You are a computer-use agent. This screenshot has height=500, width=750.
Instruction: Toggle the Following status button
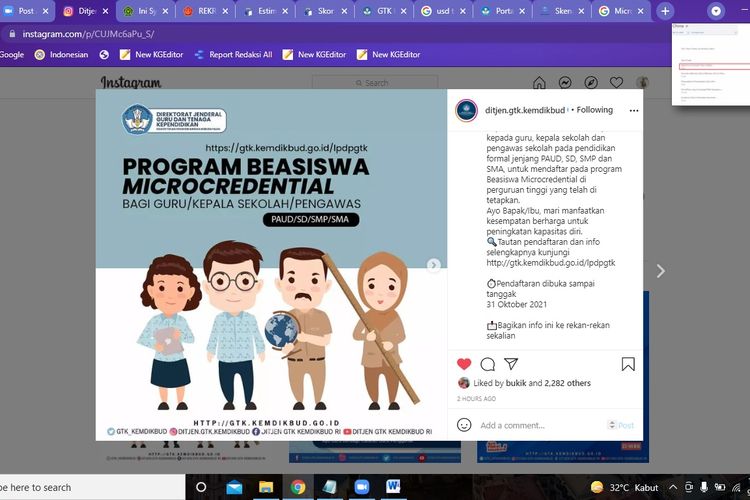coord(594,110)
